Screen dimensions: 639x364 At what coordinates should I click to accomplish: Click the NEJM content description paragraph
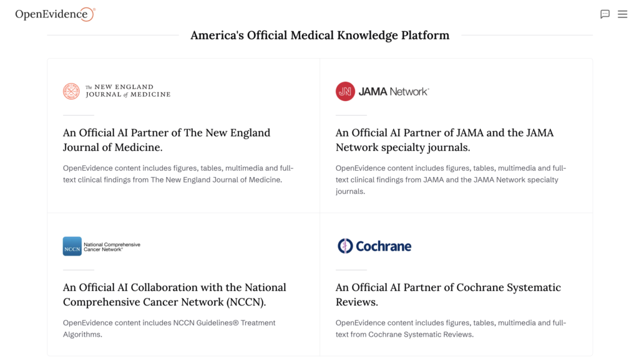tap(178, 174)
